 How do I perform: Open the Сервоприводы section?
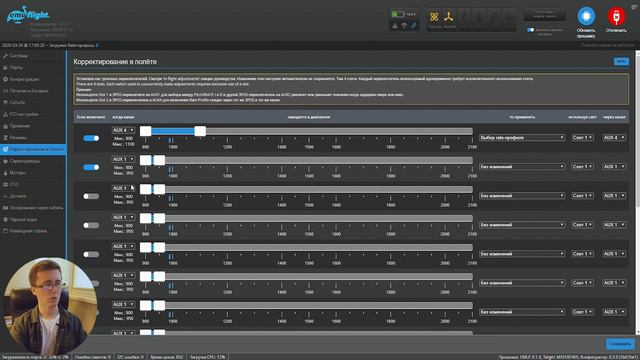pos(33,161)
